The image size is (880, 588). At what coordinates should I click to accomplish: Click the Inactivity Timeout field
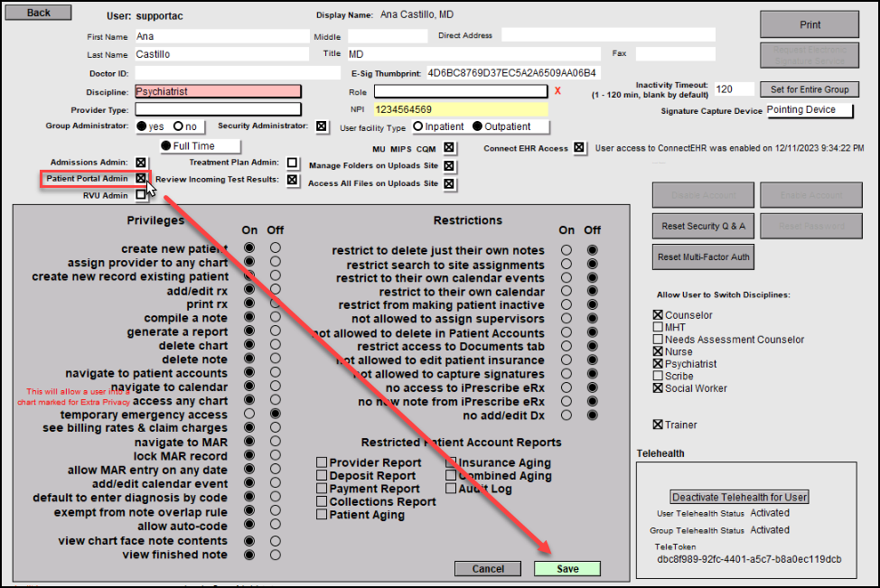click(734, 89)
